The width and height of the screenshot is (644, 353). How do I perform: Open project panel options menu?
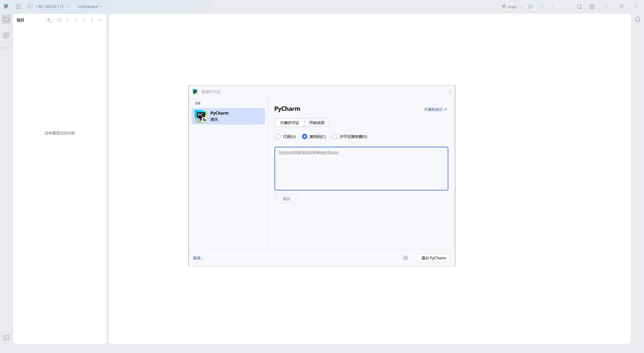(x=92, y=20)
